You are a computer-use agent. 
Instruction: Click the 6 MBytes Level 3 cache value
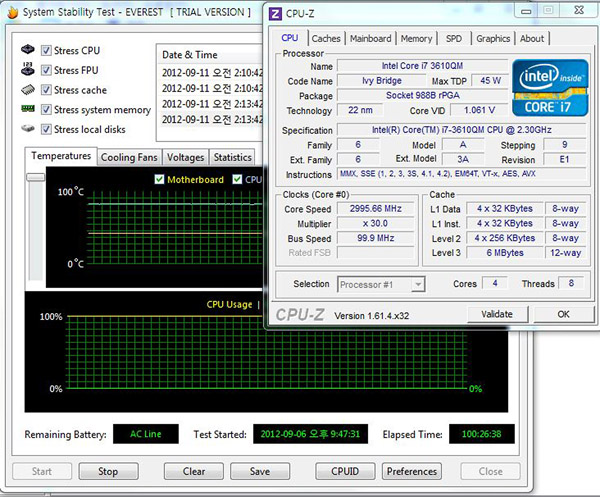[505, 253]
